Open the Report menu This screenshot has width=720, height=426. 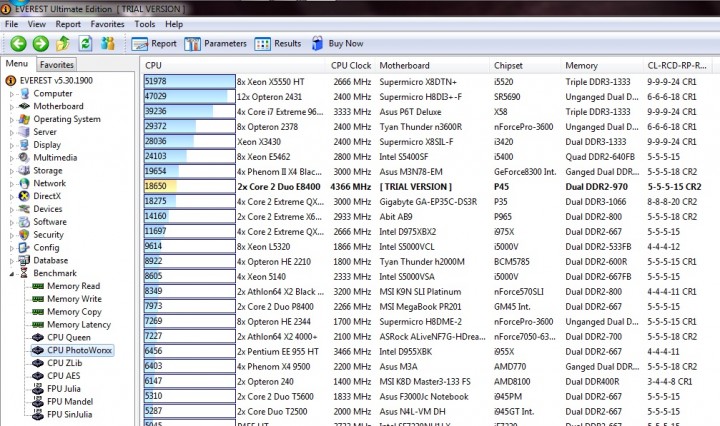(68, 24)
